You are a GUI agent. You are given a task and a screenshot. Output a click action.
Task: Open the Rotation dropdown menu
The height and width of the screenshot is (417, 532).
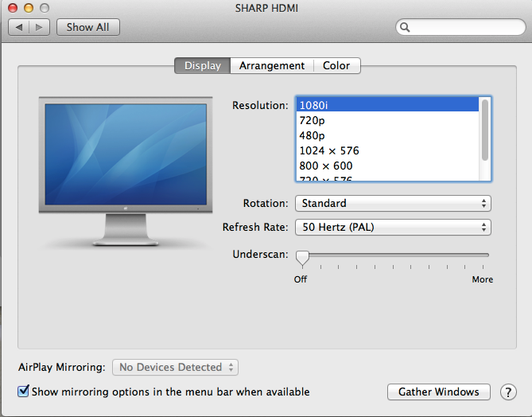393,203
